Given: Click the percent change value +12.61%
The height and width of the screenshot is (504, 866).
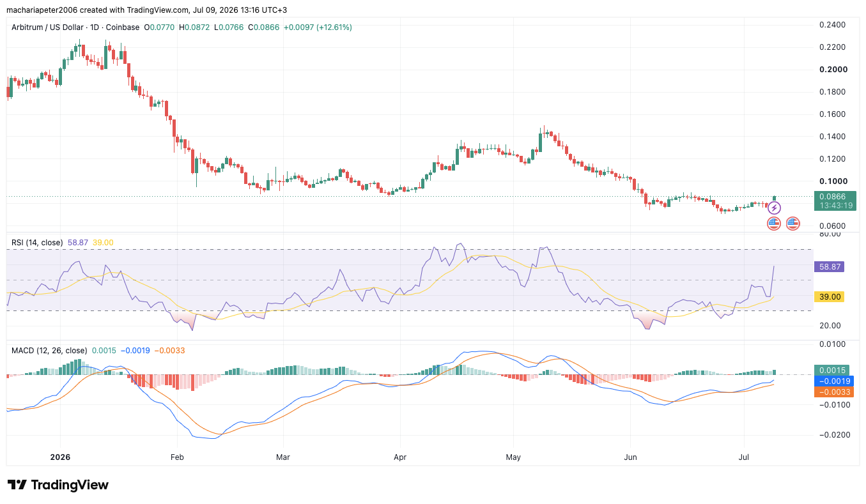Looking at the screenshot, I should coord(331,27).
